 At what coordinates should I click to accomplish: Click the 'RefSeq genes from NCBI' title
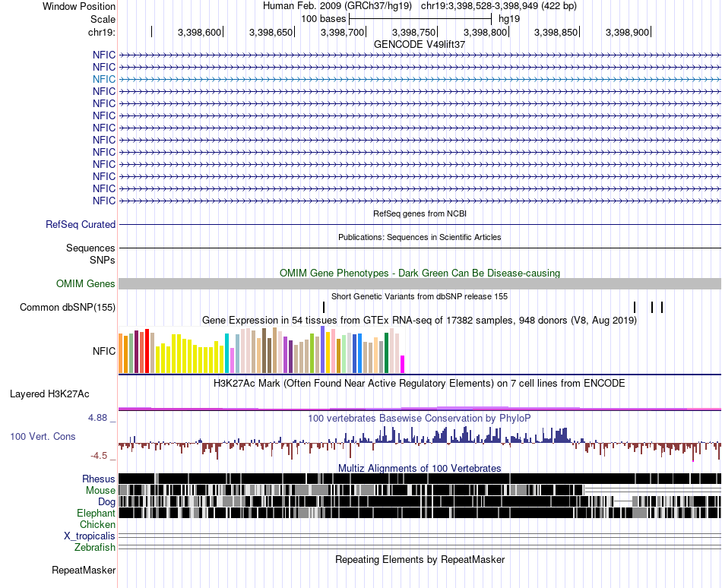(x=420, y=213)
